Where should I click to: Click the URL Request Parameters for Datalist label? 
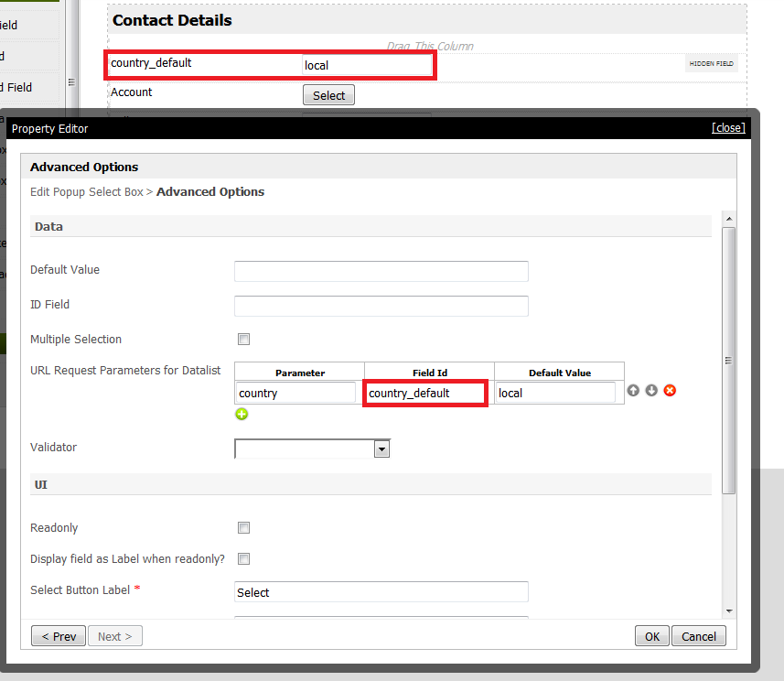pos(125,371)
